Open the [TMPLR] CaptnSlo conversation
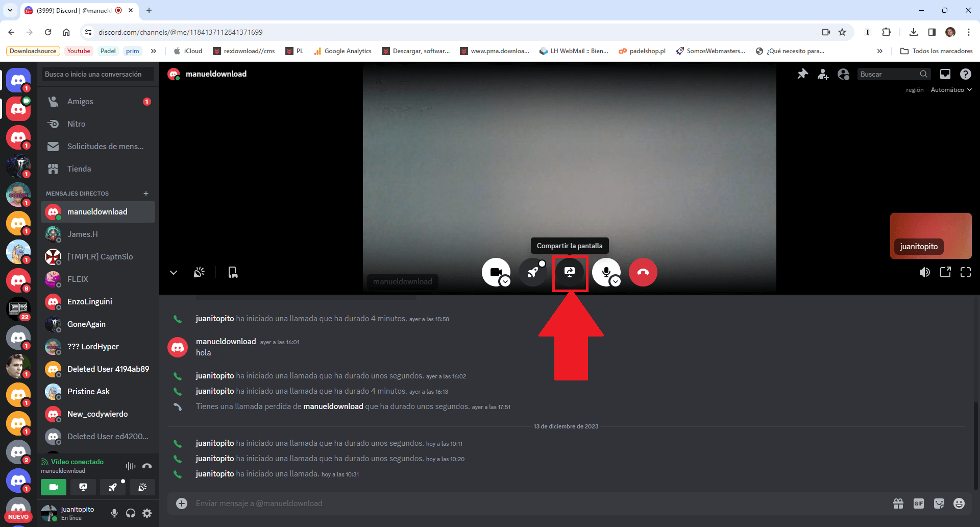 point(98,257)
